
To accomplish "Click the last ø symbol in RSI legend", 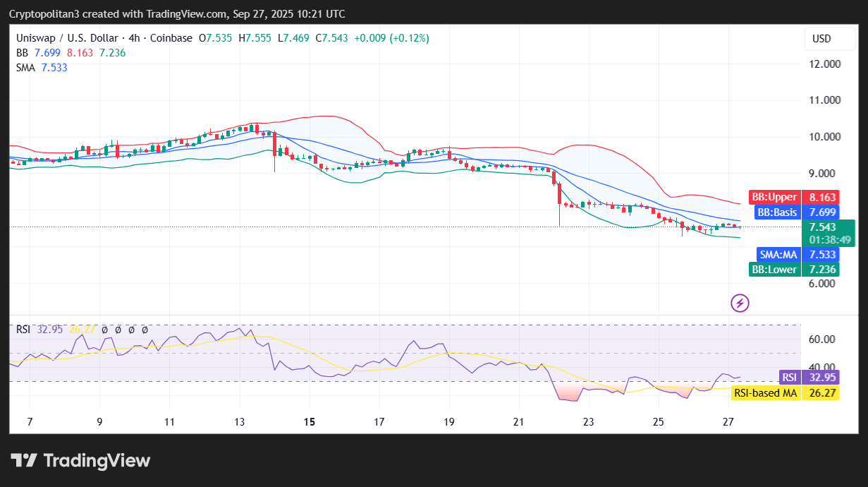I will coord(145,330).
